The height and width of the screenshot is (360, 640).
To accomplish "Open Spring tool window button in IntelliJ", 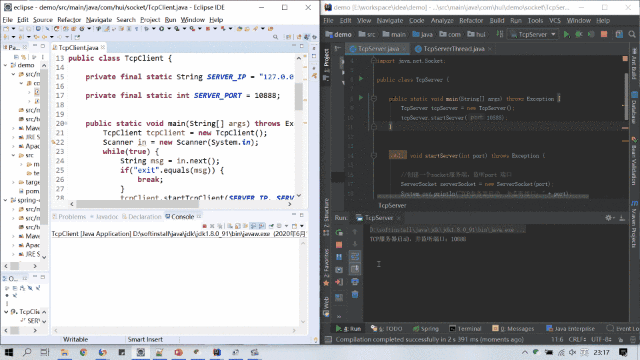I will (x=426, y=329).
